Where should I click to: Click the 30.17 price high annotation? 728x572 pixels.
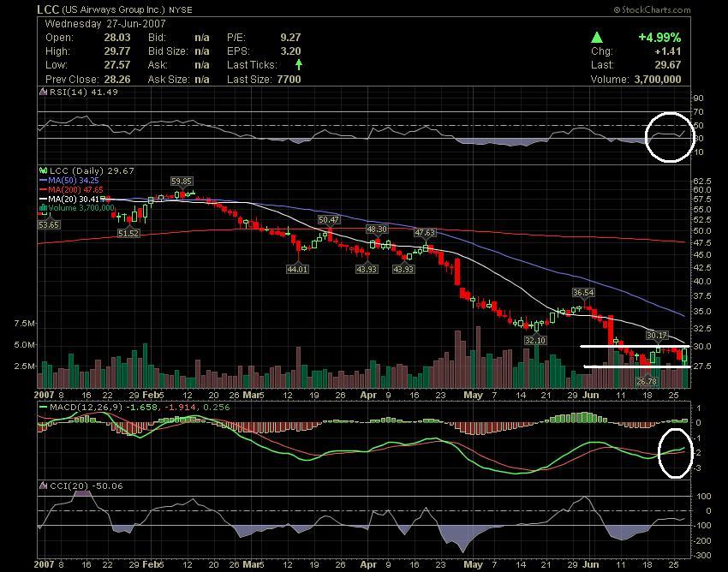(x=657, y=335)
